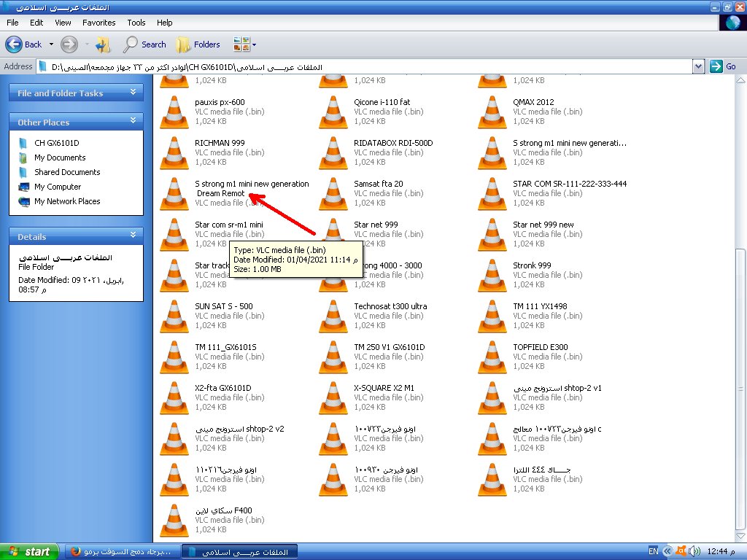The image size is (747, 560).
Task: Select the RICHMAN 999 file icon
Action: (x=174, y=153)
